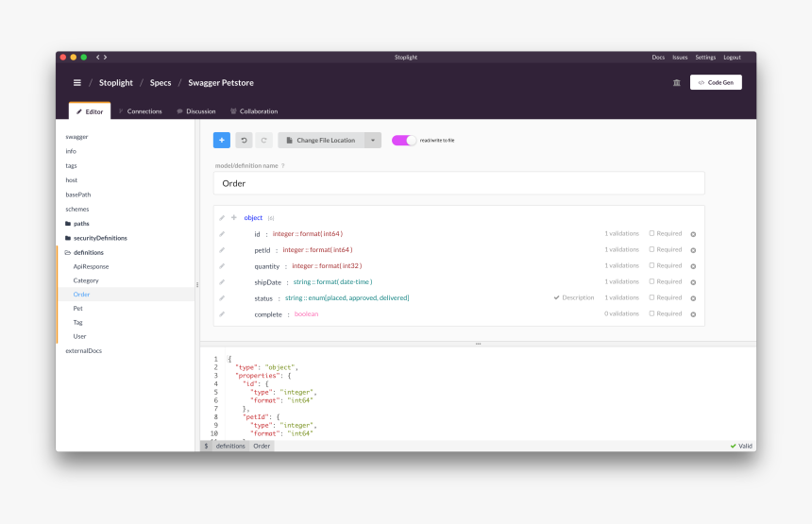Image resolution: width=812 pixels, height=524 pixels.
Task: Switch to the Collaboration tab
Action: (254, 111)
